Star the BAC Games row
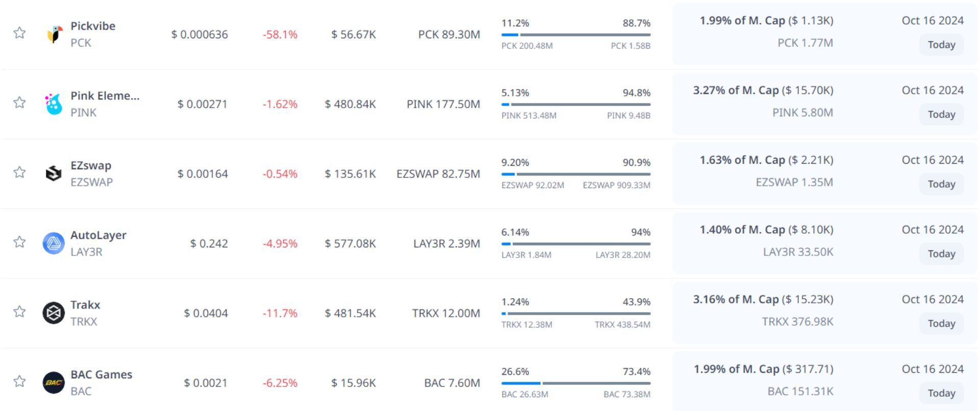Screen dimensions: 980x411 [x=19, y=381]
